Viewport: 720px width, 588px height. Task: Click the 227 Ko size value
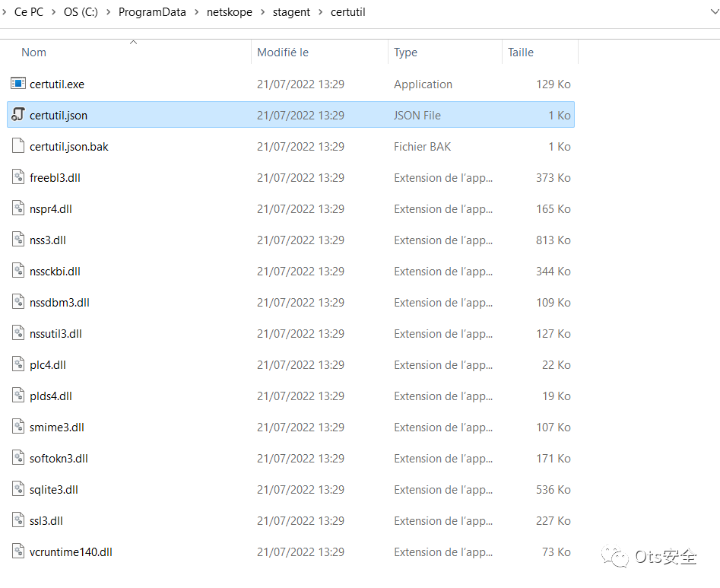[553, 521]
